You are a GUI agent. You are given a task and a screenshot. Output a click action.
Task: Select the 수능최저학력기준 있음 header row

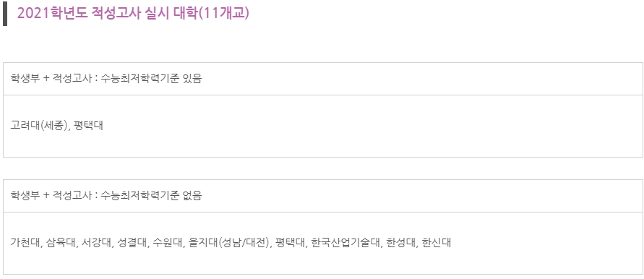coord(323,79)
